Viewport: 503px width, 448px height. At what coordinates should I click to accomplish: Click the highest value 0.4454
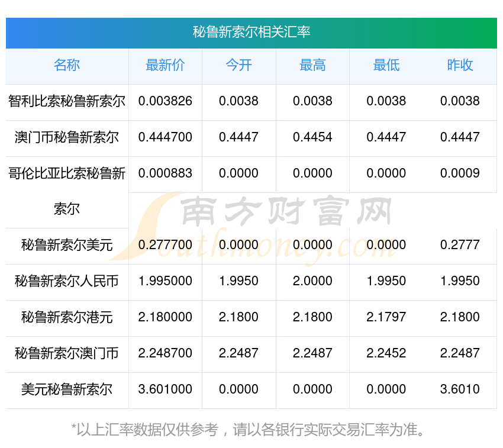312,137
